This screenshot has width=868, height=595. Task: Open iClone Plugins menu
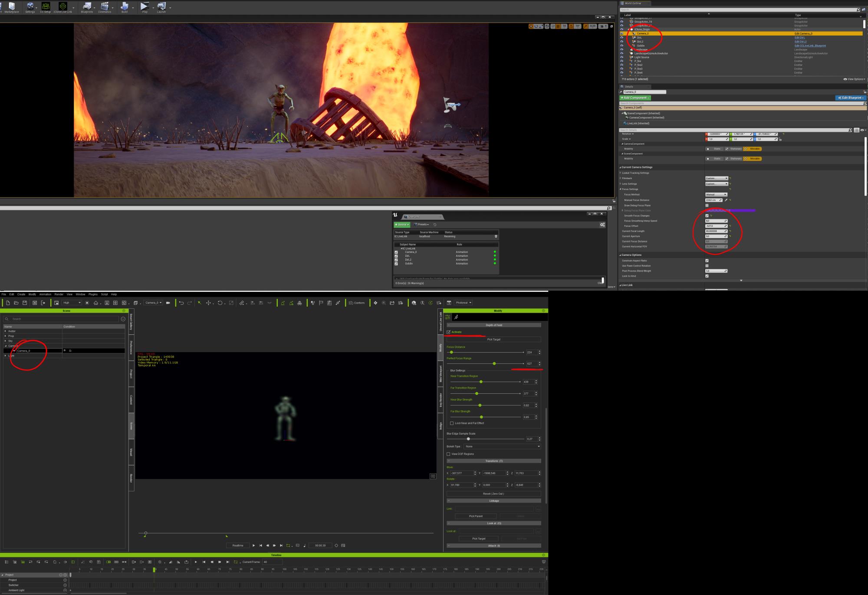tap(93, 294)
